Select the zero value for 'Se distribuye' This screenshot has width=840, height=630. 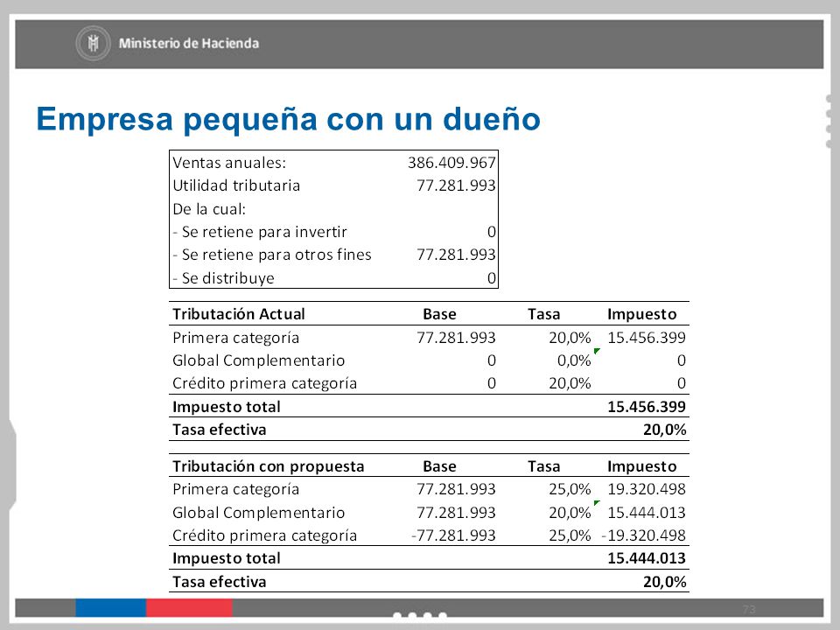491,278
